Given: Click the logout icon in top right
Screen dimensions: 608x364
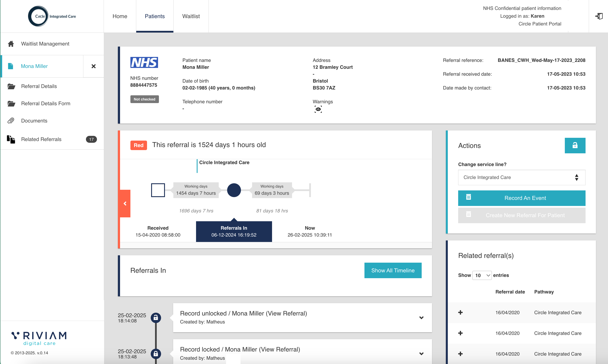Looking at the screenshot, I should pos(599,16).
